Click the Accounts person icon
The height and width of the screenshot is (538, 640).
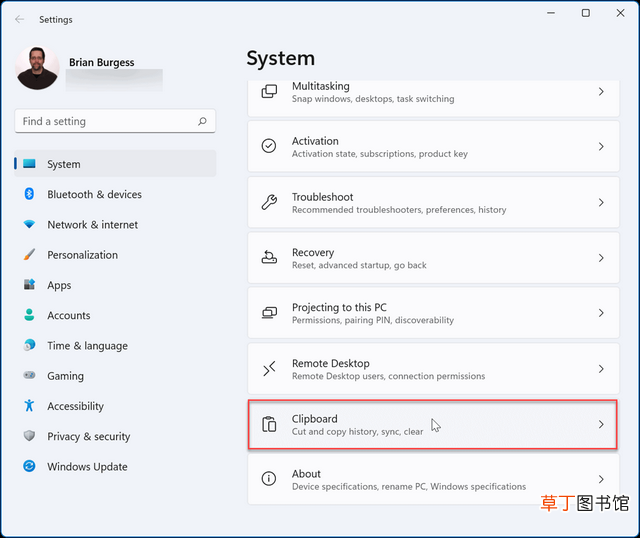point(29,315)
